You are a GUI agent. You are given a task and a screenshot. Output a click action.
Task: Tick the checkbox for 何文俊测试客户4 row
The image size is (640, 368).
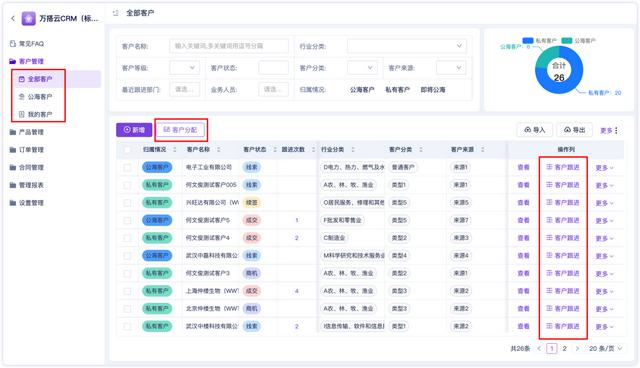pyautogui.click(x=127, y=238)
